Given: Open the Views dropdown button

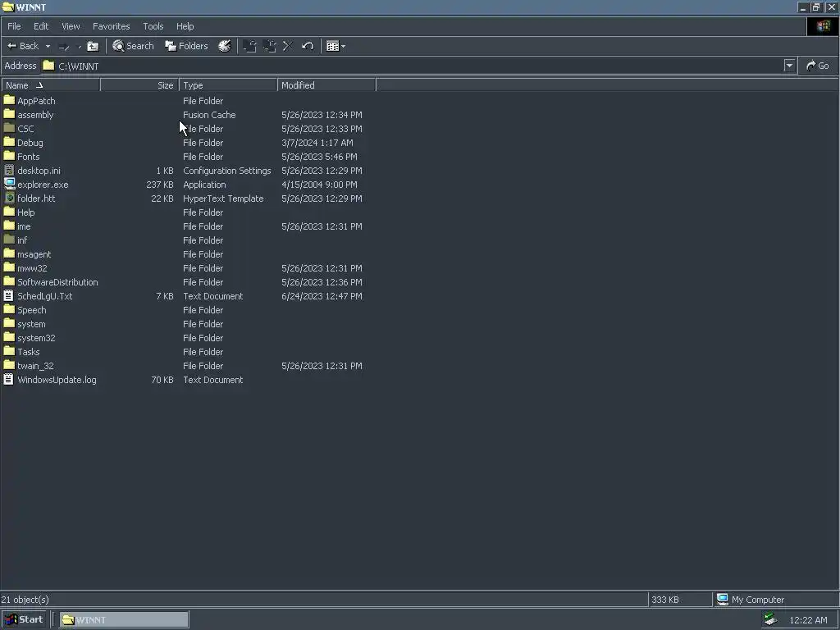Looking at the screenshot, I should point(336,46).
